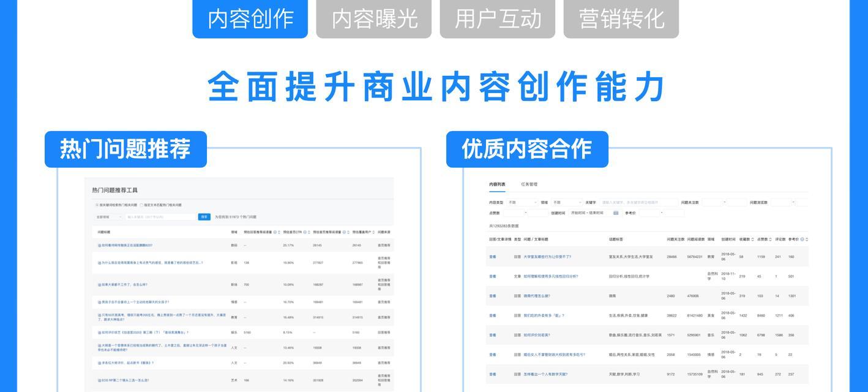Open 创建时间 start–end date range picker
Image resolution: width=868 pixels, height=392 pixels.
(x=595, y=213)
